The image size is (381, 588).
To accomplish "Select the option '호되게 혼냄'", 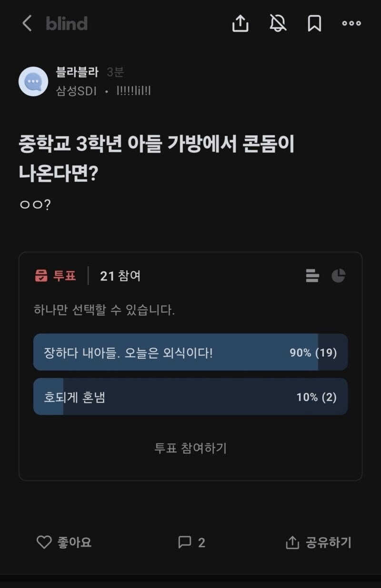I will coord(190,397).
